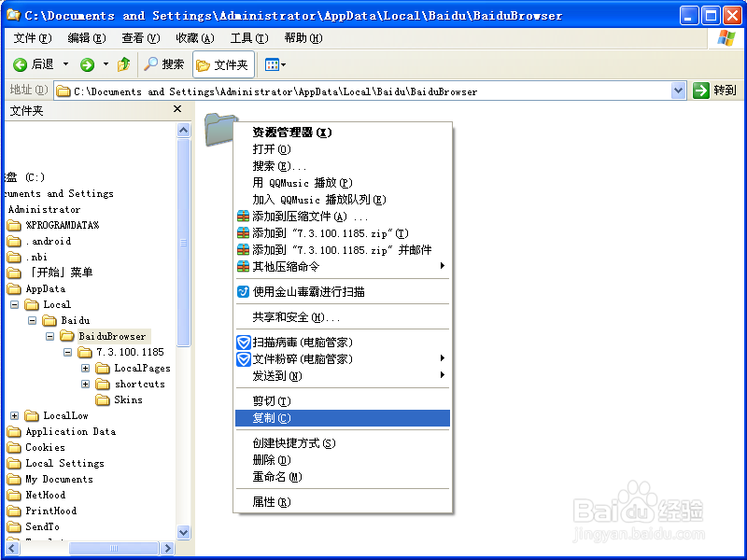The image size is (747, 560).
Task: Click shield icon beside 文件粉碎(电脑管家)
Action: point(244,359)
